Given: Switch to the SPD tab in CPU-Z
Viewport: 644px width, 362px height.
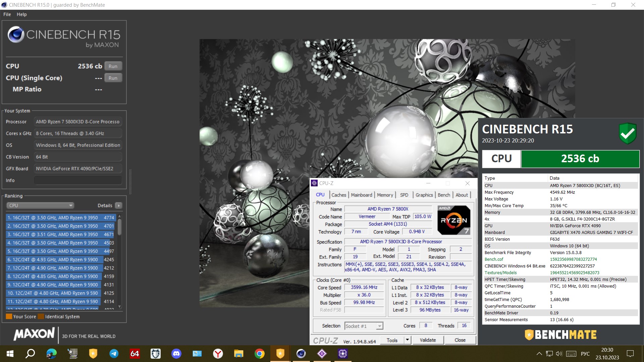Looking at the screenshot, I should click(404, 195).
